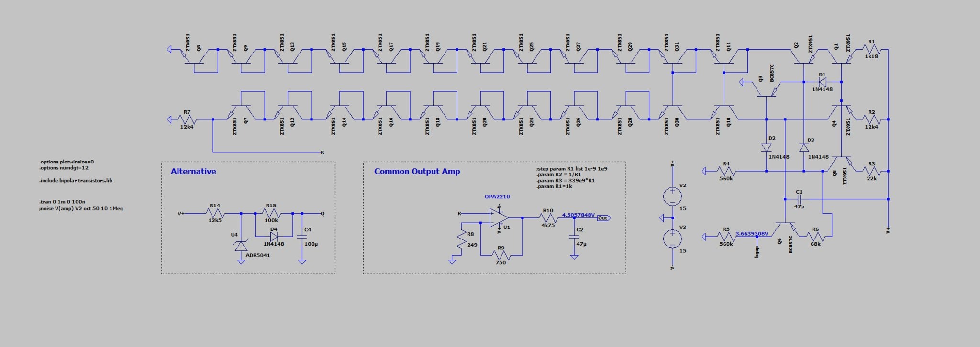Select transistor Q7 symbol in bottom row
This screenshot has width=980, height=347.
pyautogui.click(x=241, y=112)
